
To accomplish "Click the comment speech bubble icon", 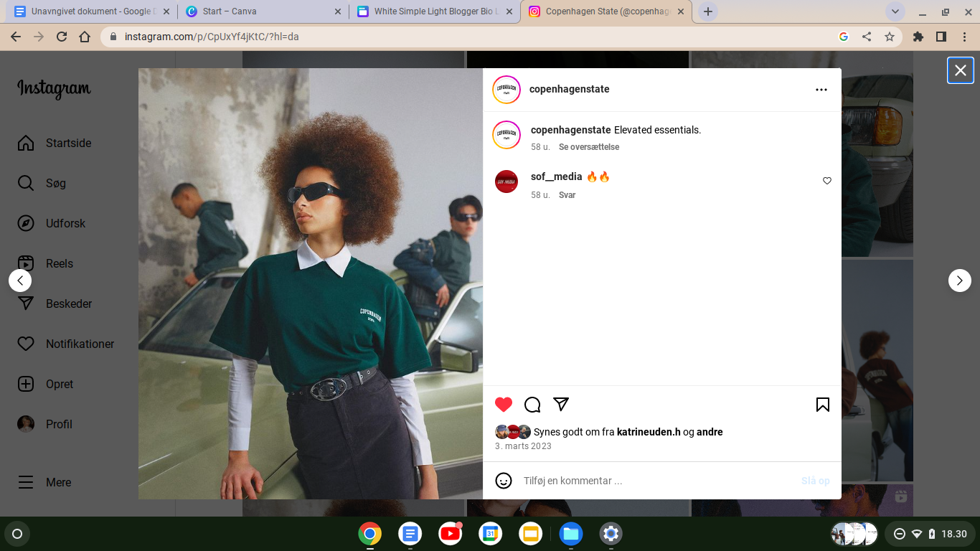I will click(532, 405).
